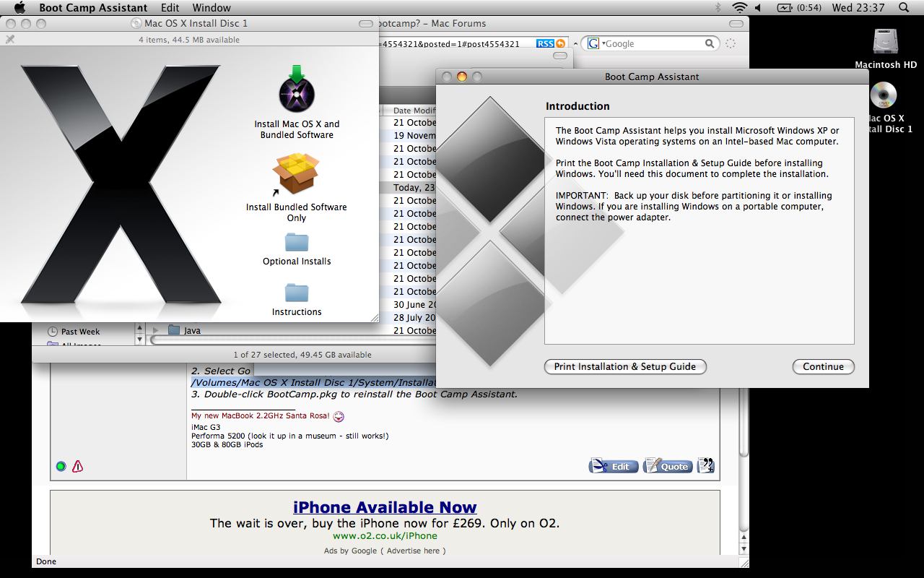Select the Macintosh HD desktop icon
The width and height of the screenshot is (924, 578).
pos(885,42)
